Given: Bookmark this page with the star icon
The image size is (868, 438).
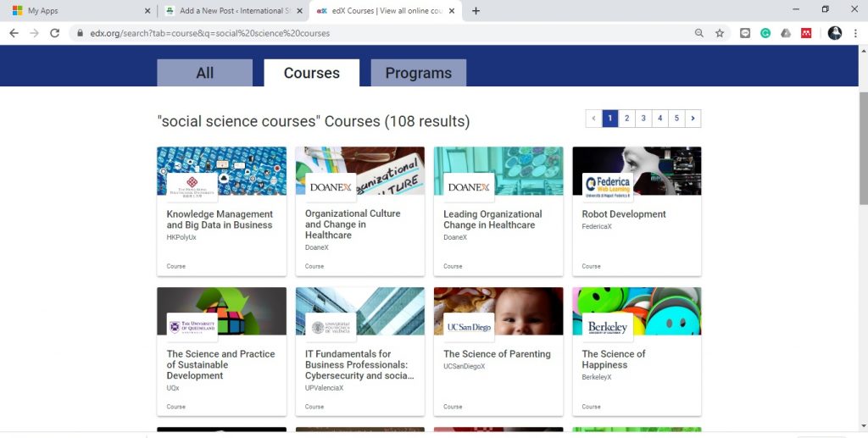Looking at the screenshot, I should click(720, 33).
